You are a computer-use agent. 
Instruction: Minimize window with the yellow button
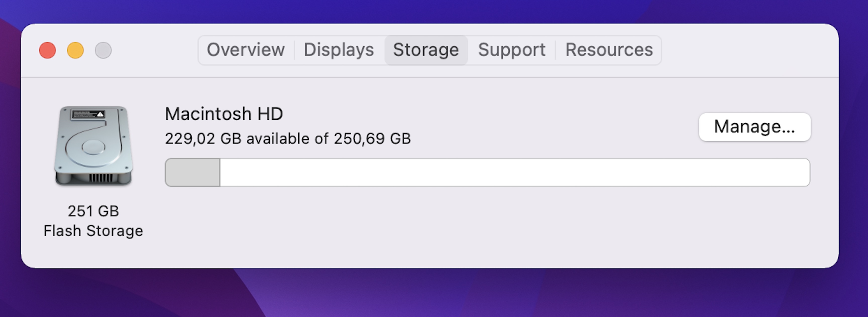point(75,51)
